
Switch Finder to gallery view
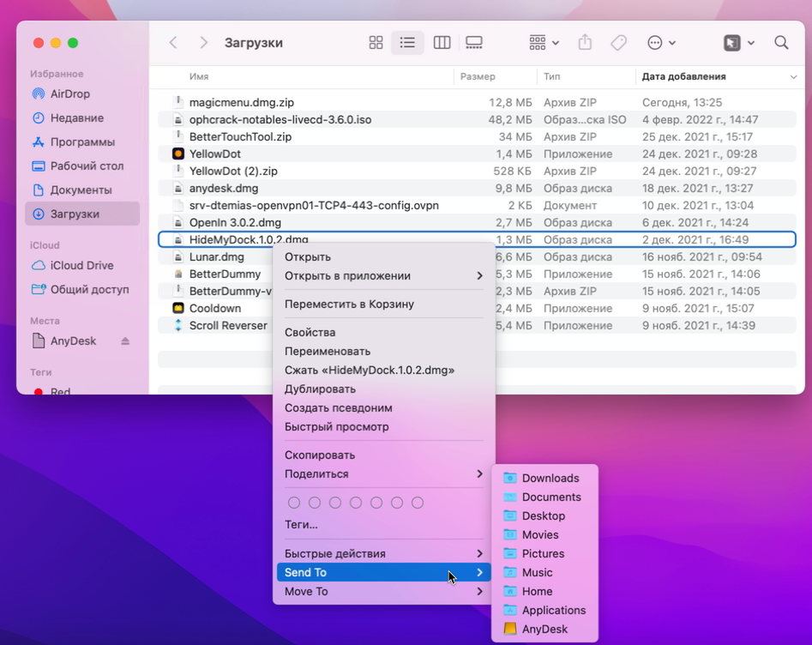(474, 43)
